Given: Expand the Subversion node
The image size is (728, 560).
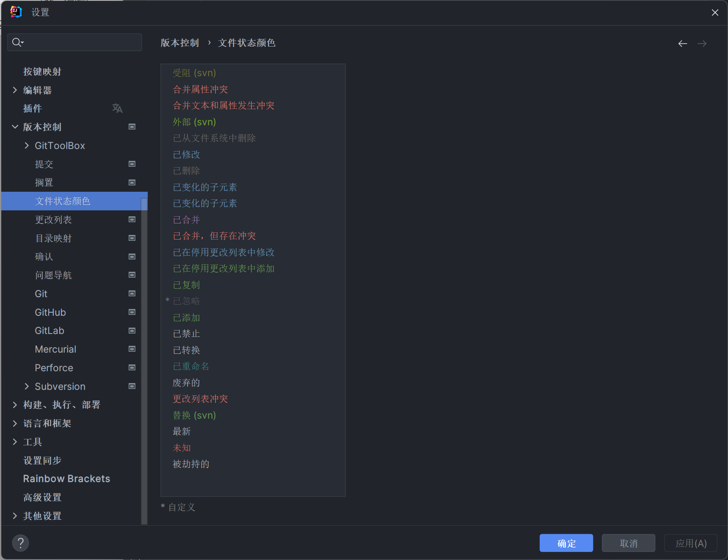Looking at the screenshot, I should click(27, 386).
